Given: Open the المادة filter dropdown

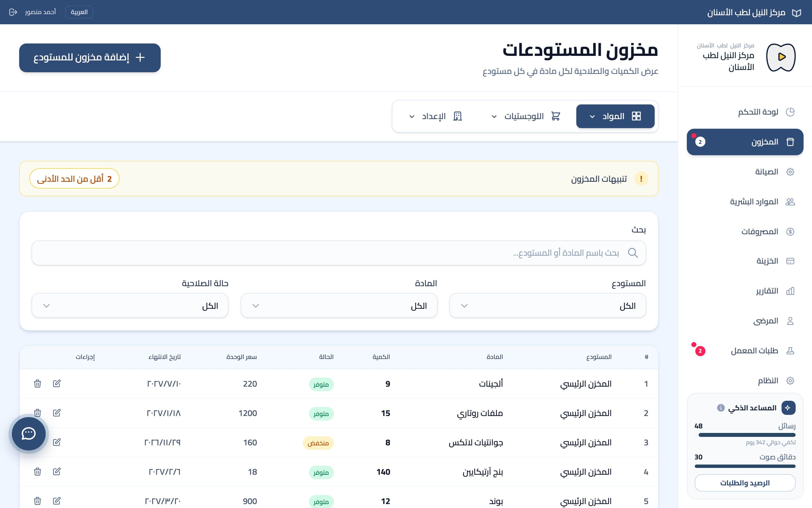Looking at the screenshot, I should point(339,306).
